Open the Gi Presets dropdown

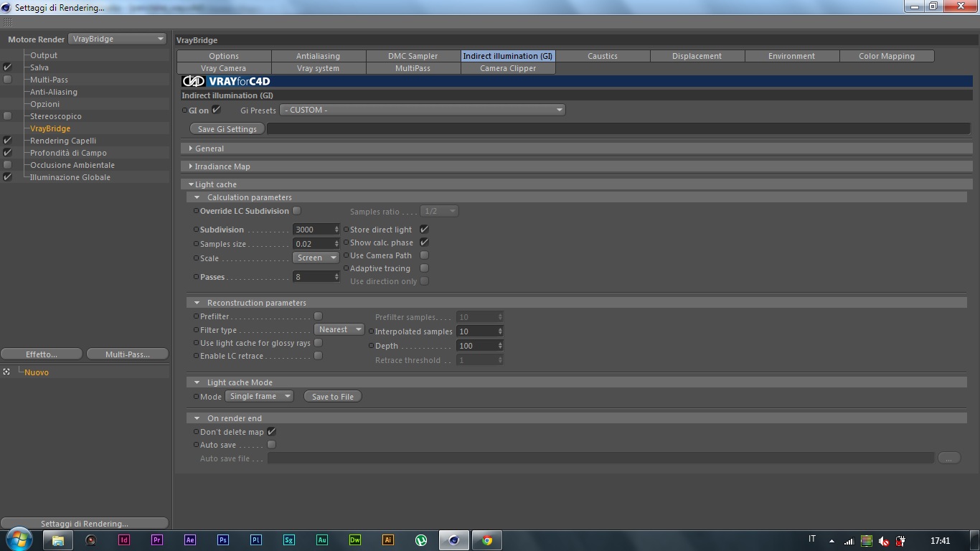(x=423, y=110)
